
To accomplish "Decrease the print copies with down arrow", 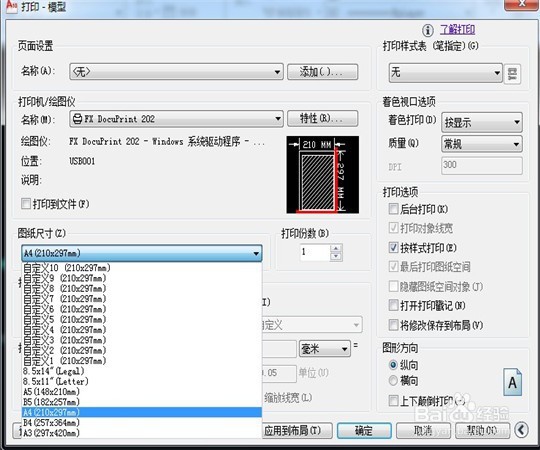I will coord(336,257).
